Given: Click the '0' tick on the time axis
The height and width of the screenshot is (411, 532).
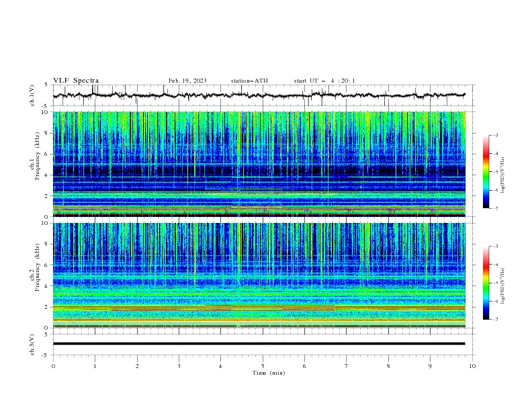Looking at the screenshot, I should tap(53, 366).
